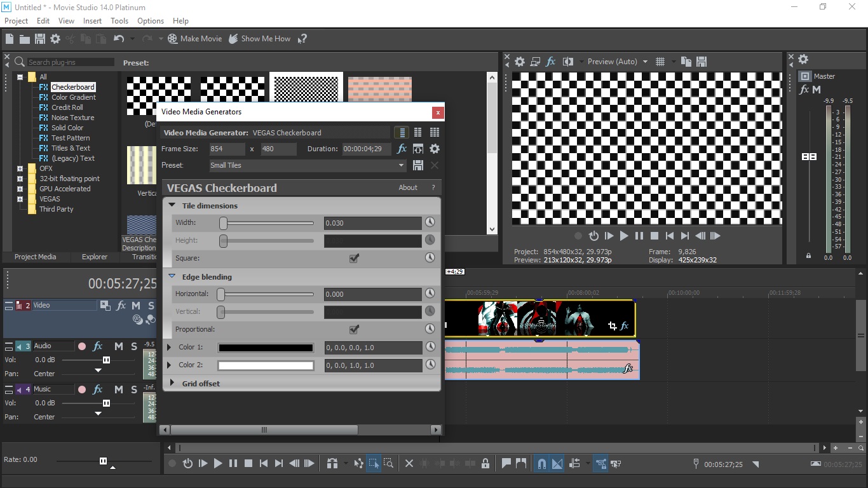The image size is (868, 488).
Task: Uncheck the Square checkbox under Tile dimensions
Action: pos(355,258)
